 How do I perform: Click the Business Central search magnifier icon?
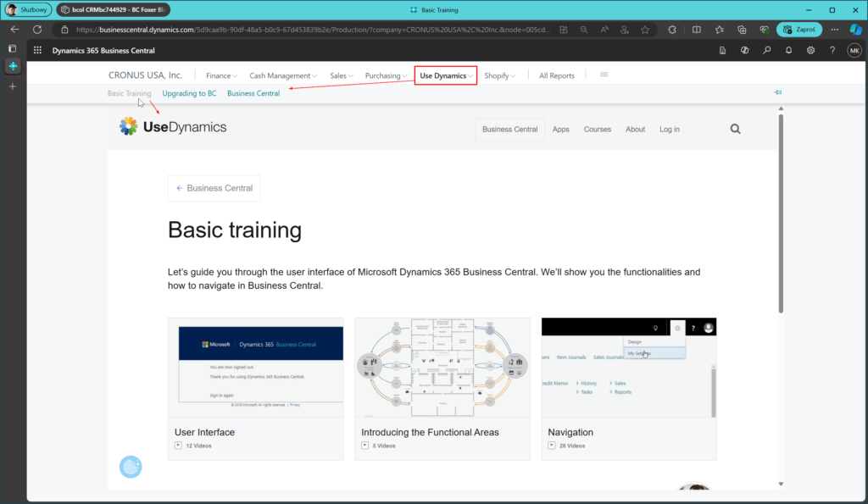pyautogui.click(x=766, y=51)
